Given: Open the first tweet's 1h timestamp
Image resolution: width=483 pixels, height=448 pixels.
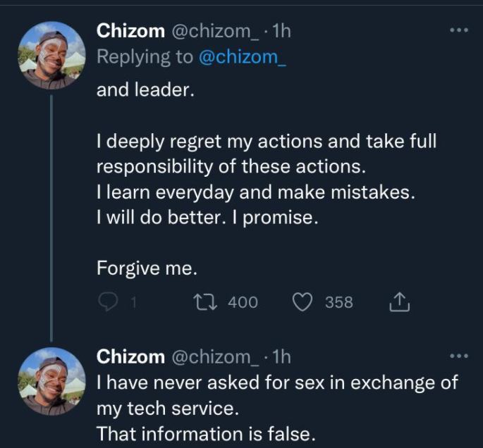Looking at the screenshot, I should point(281,31).
